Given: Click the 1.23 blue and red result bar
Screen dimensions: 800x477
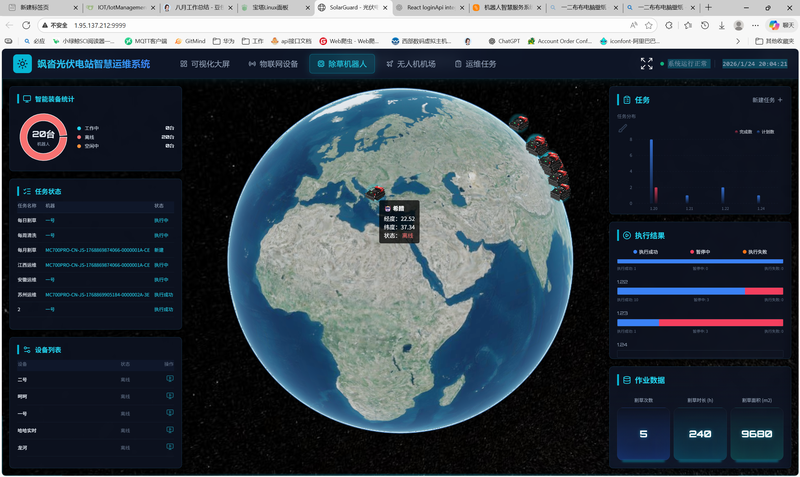Looking at the screenshot, I should 700,322.
